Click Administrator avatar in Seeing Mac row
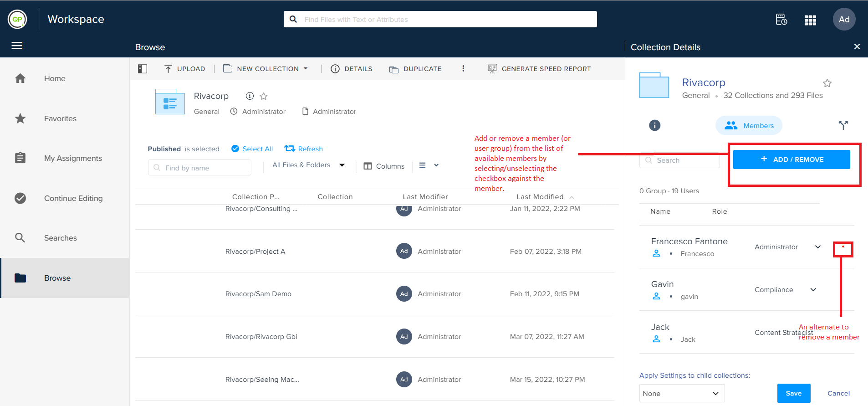Screen dimensions: 868x406 click(x=404, y=379)
